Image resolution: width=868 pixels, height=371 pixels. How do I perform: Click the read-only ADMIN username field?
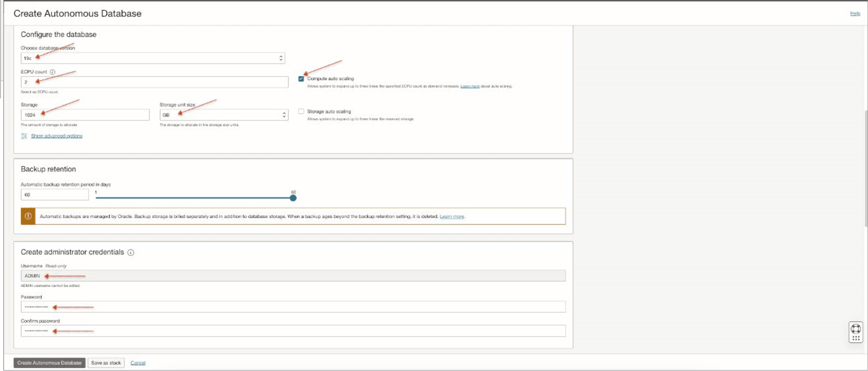click(293, 276)
